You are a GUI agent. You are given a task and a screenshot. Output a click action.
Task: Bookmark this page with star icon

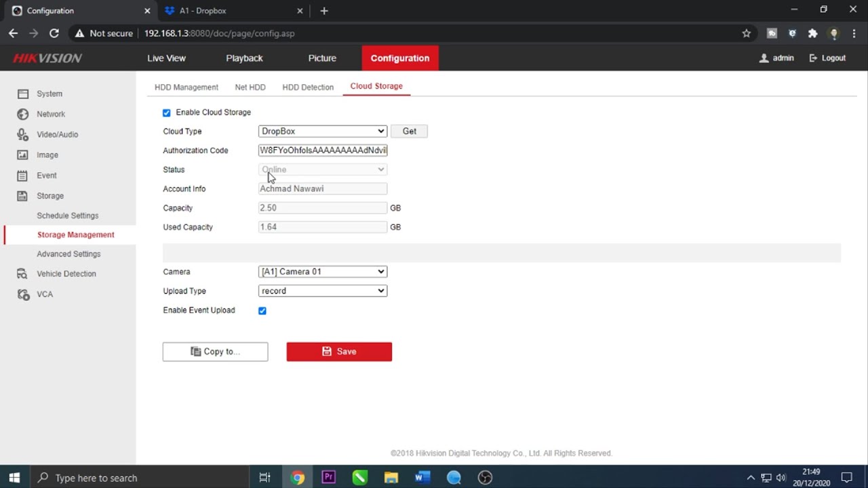(x=747, y=33)
